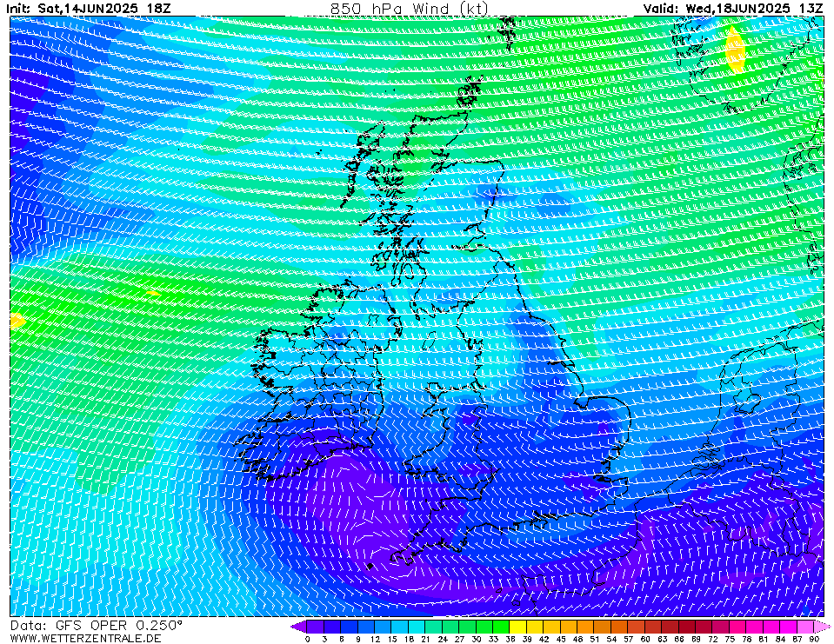Click the dark red swatch between 66 and 69

tap(687, 627)
